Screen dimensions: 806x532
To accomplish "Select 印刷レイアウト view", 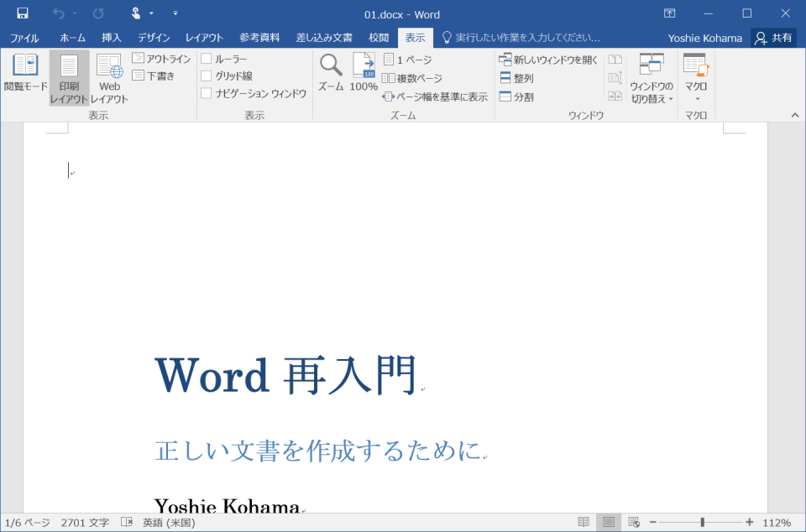I will 70,78.
